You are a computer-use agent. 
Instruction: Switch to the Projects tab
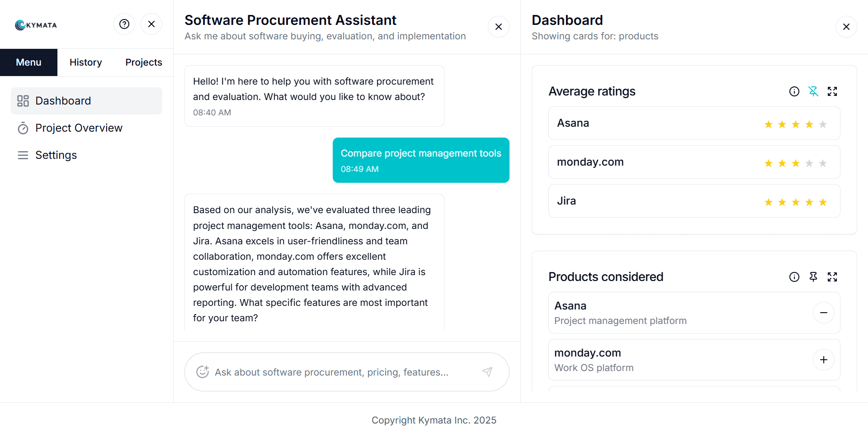click(x=144, y=62)
